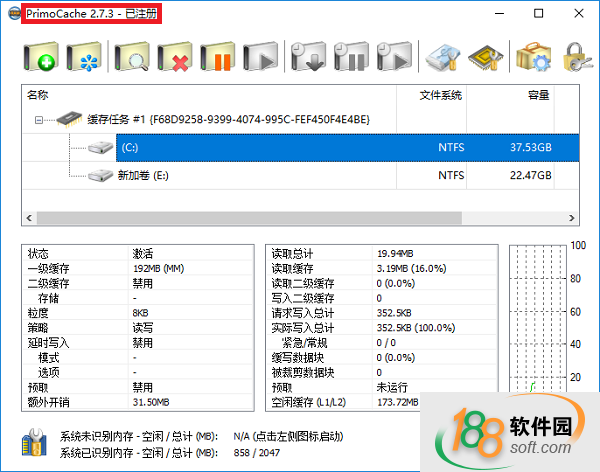Open the disk tools icon in toolbar
Viewport: 600px width, 472px height.
point(443,56)
